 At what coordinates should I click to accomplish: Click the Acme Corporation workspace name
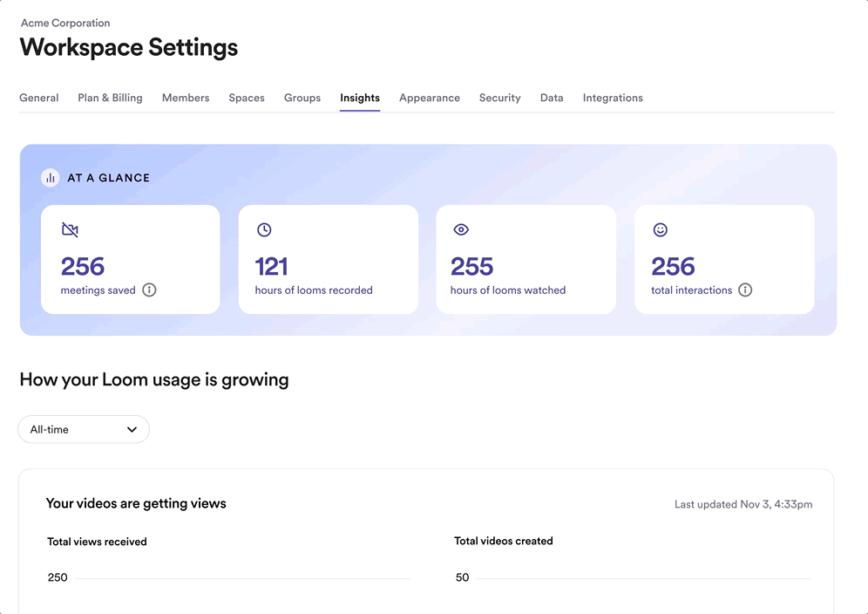click(x=65, y=23)
